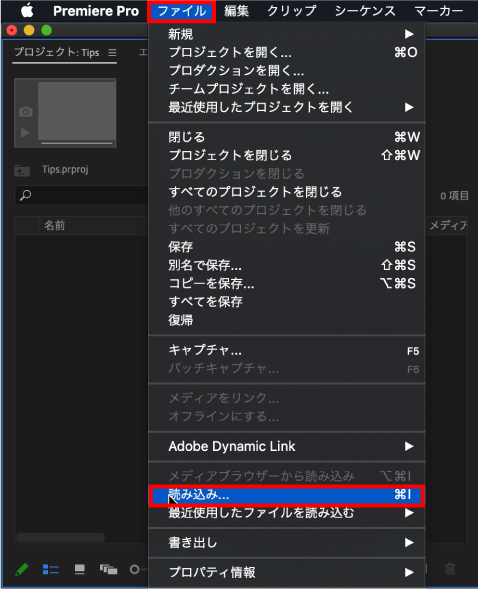Choose プロダクションを開く…
Image resolution: width=478 pixels, height=589 pixels.
tap(287, 71)
